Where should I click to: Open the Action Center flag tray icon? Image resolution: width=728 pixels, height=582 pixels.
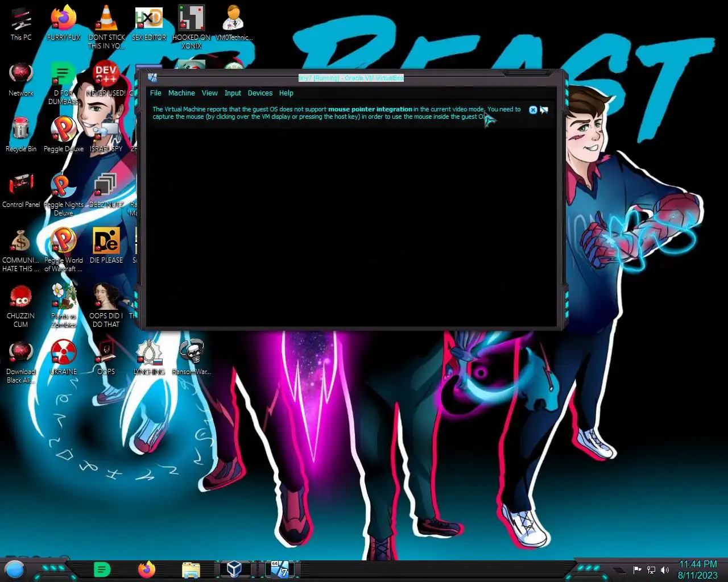click(638, 570)
